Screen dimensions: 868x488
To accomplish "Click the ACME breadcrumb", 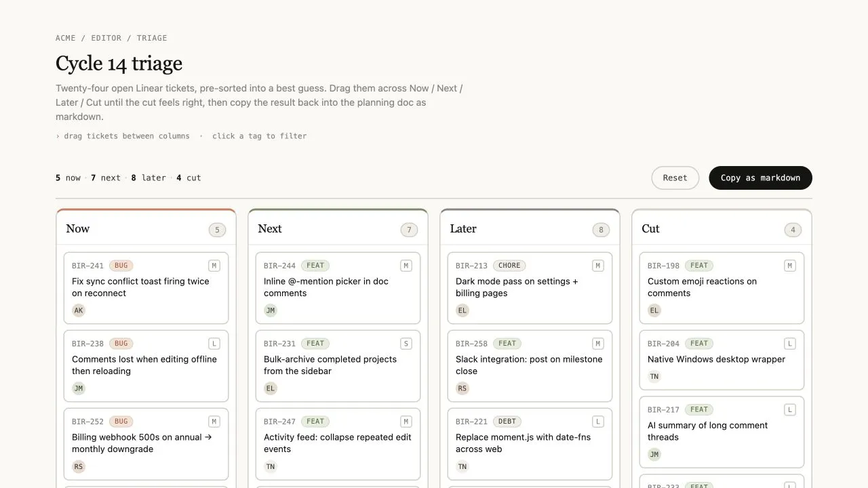I will click(66, 38).
